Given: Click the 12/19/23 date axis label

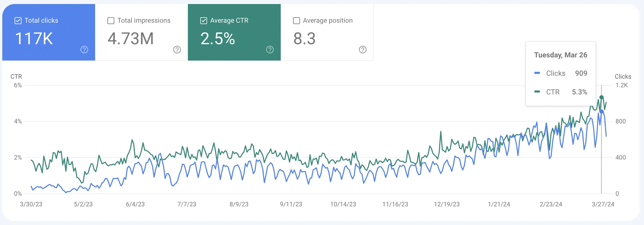Looking at the screenshot, I should point(447,204).
